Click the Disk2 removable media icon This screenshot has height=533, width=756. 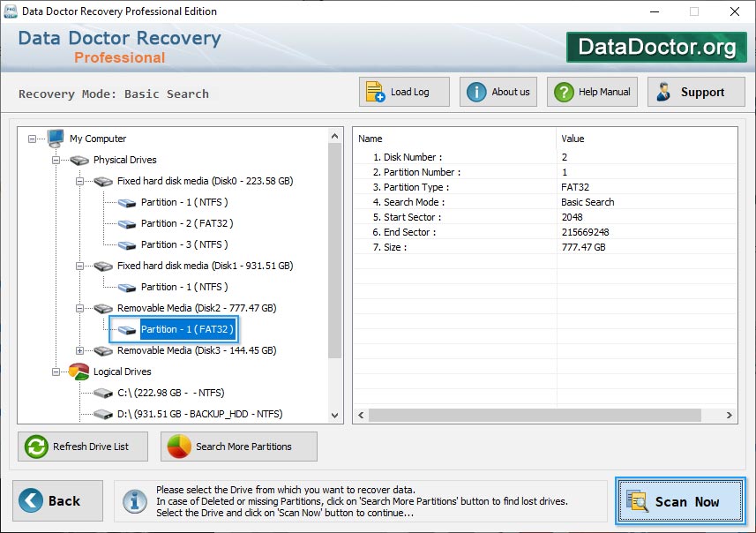pos(103,308)
